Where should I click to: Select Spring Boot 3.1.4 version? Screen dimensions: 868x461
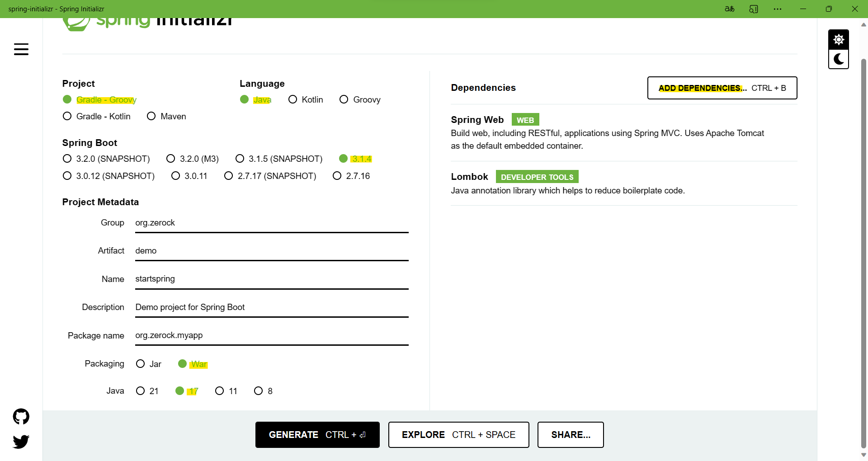pos(355,159)
